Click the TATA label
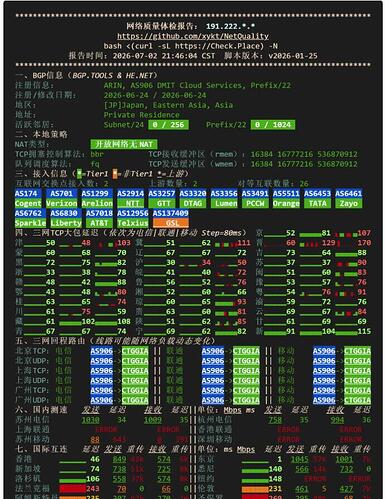 click(317, 203)
